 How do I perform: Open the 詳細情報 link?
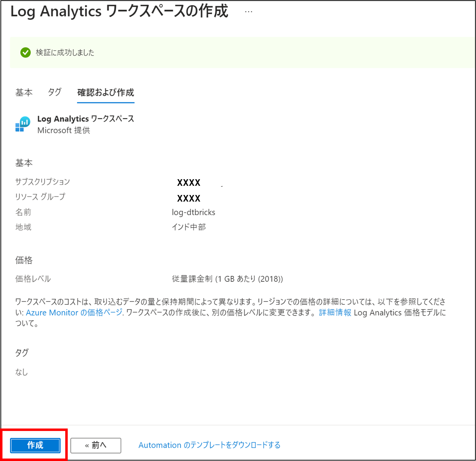[x=335, y=312]
